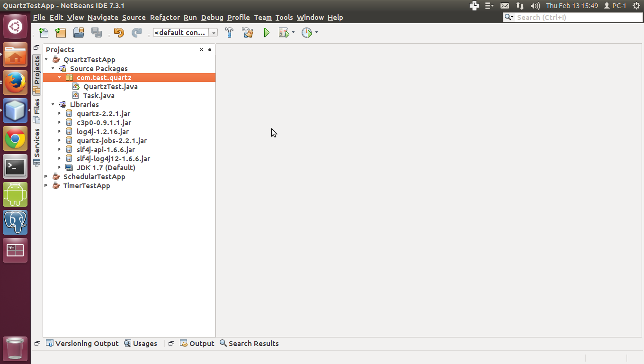Click restore icon above side tabs
Viewport: 644px width, 364px height.
tap(36, 47)
